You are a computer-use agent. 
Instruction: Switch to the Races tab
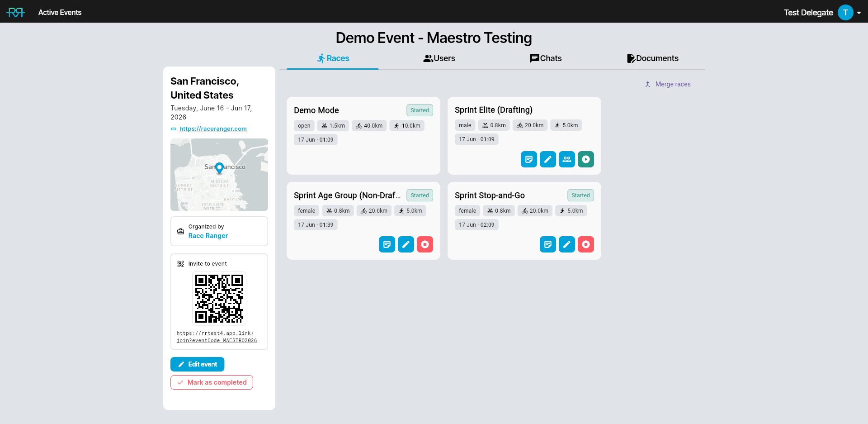(x=333, y=58)
